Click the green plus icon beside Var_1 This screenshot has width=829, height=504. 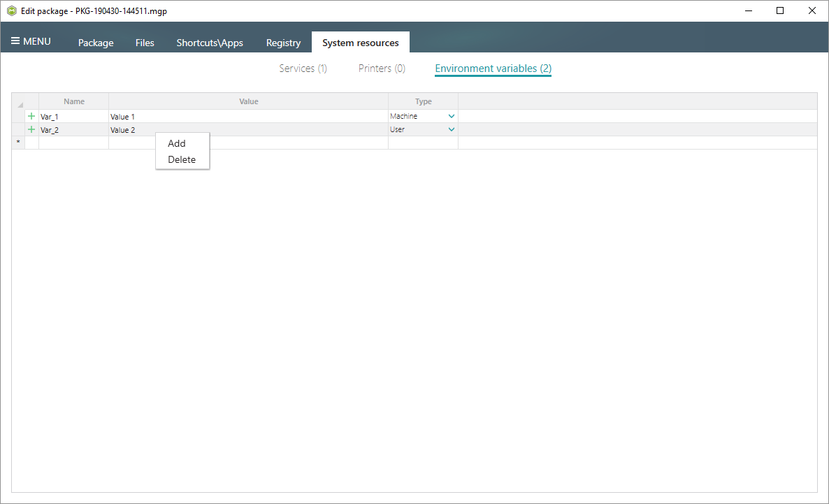31,116
